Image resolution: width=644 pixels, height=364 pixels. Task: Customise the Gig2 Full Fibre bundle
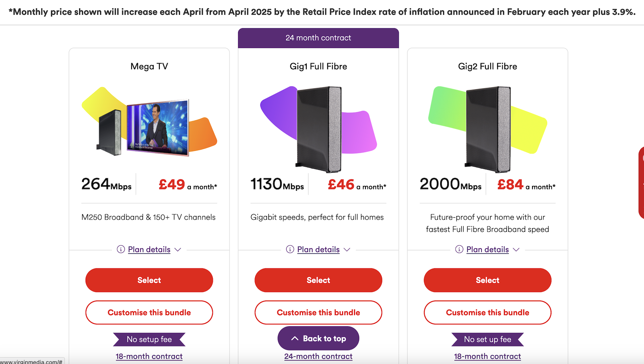point(487,313)
